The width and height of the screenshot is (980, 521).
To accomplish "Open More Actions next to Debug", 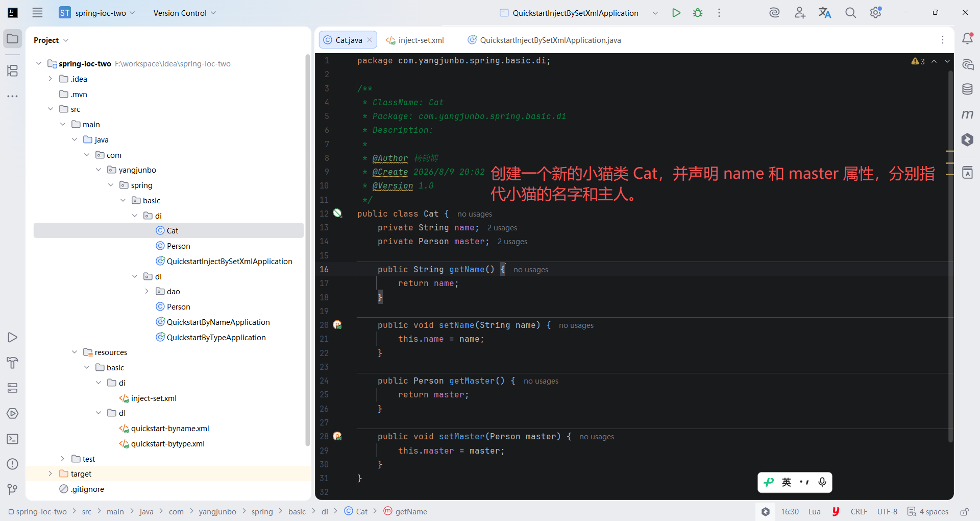I will click(x=719, y=13).
